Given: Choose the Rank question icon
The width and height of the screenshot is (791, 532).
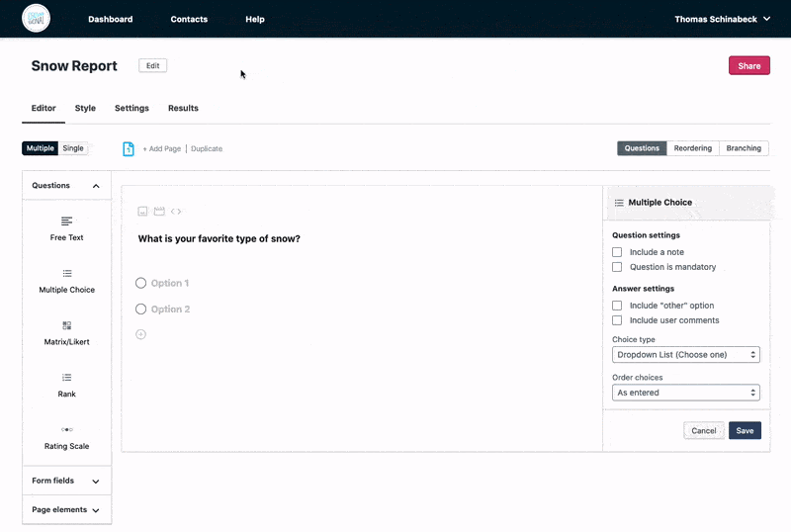Looking at the screenshot, I should pos(67,378).
